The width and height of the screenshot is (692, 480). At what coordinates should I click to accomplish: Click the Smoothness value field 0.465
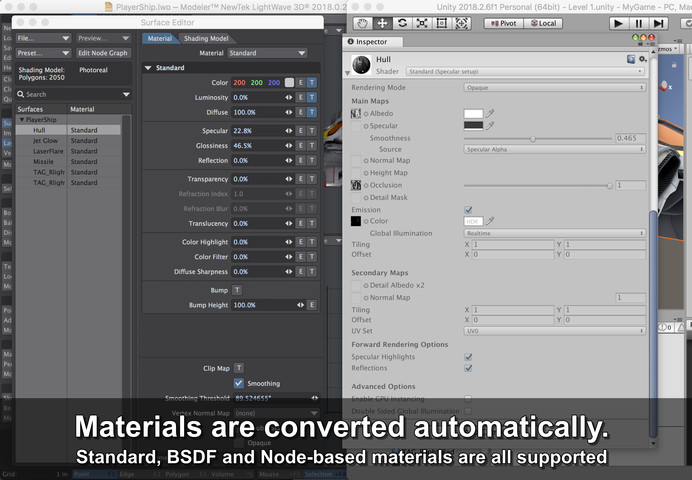(630, 138)
